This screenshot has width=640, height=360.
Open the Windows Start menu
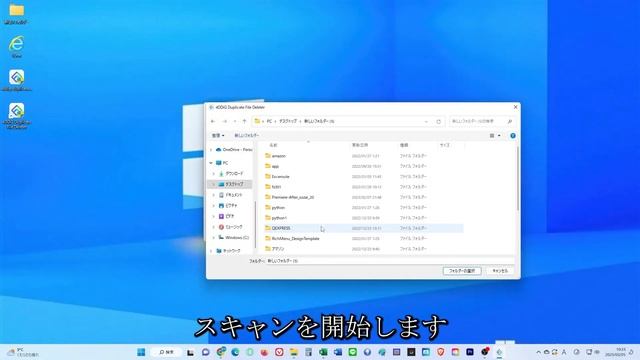141,352
